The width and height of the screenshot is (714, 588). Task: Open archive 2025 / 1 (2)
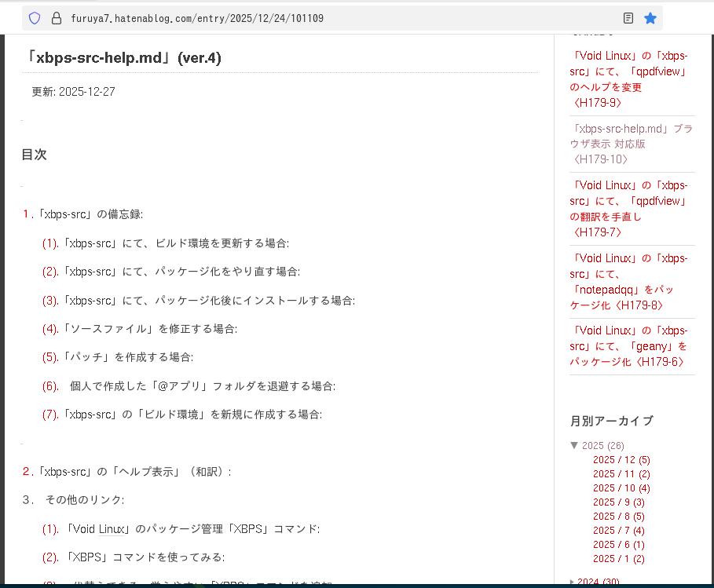point(619,558)
